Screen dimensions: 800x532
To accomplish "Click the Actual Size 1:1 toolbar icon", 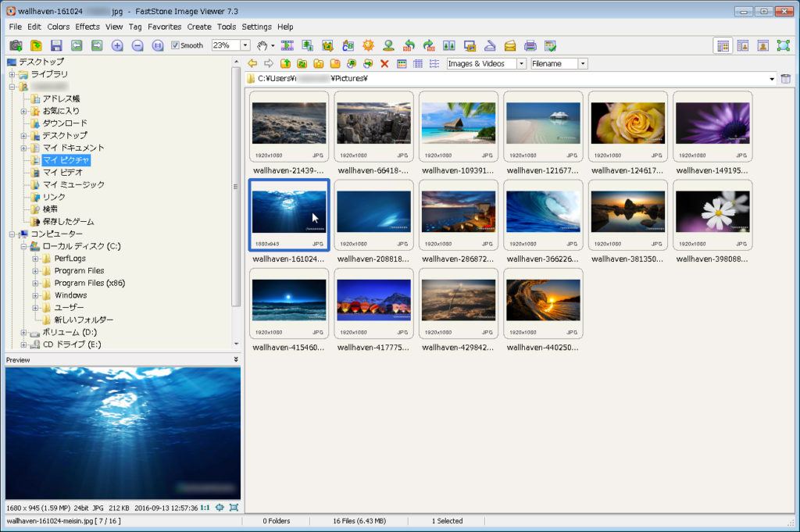I will [158, 46].
